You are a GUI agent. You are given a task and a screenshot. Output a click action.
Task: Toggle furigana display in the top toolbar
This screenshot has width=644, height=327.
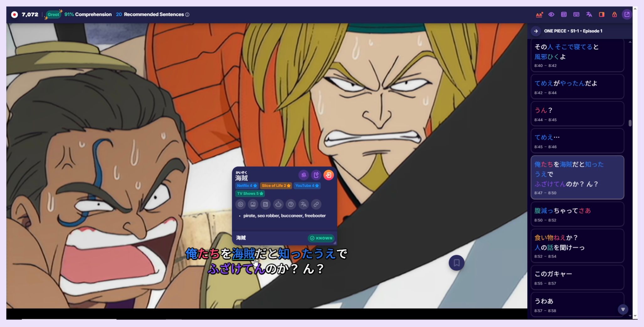coord(539,14)
